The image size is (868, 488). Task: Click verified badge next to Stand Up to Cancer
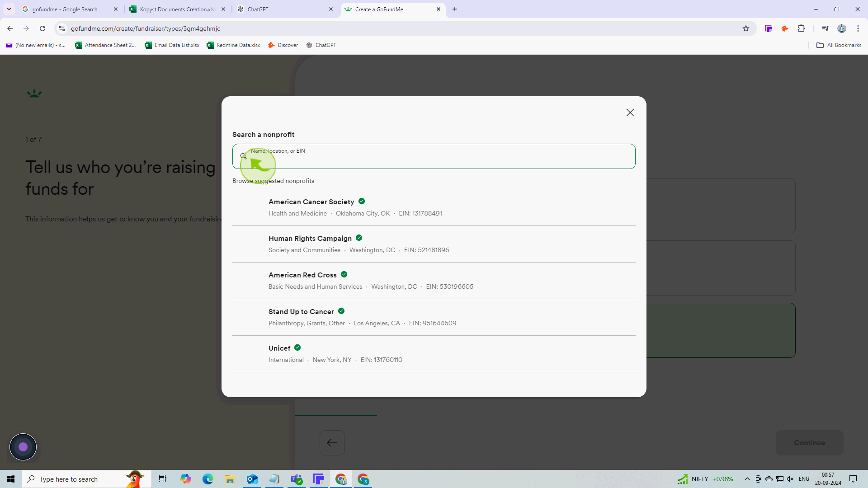341,311
